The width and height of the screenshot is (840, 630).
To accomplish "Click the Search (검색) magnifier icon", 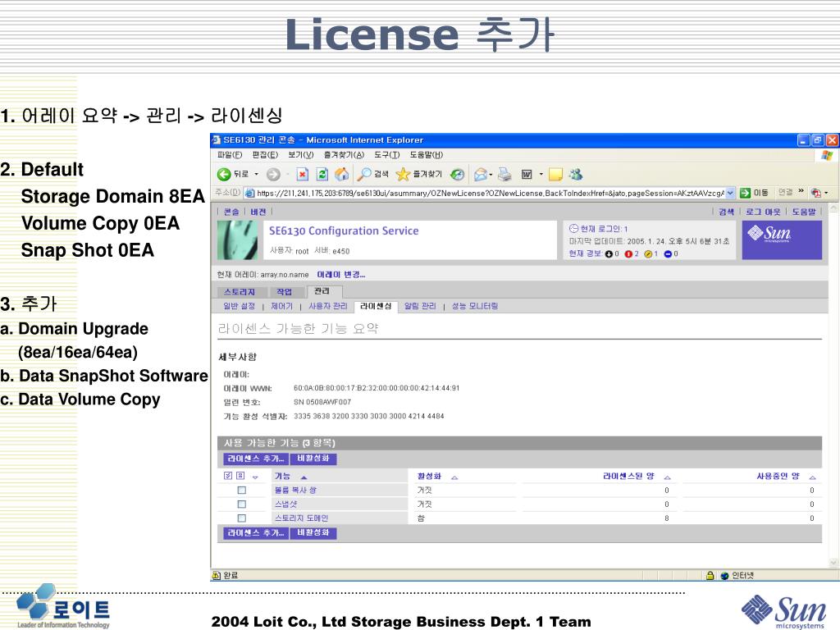I will tap(364, 174).
